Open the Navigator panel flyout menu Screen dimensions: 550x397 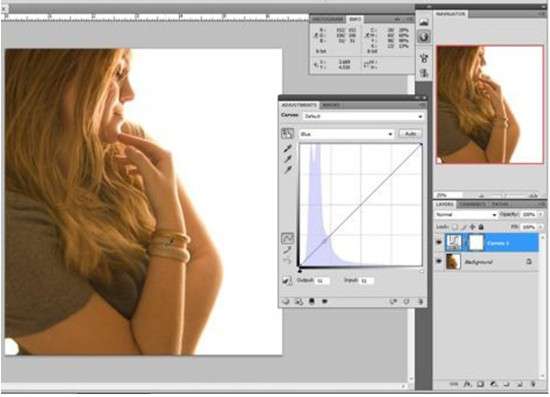(x=542, y=14)
